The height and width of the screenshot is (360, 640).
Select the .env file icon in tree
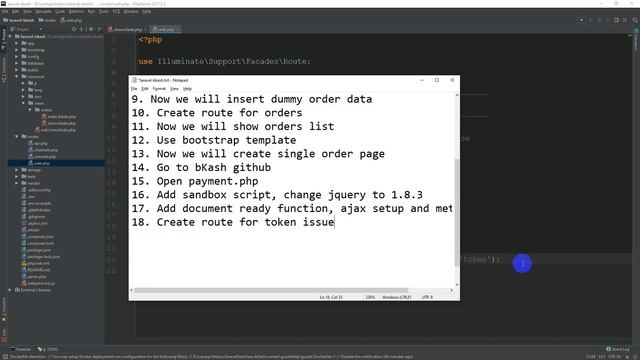[24, 196]
